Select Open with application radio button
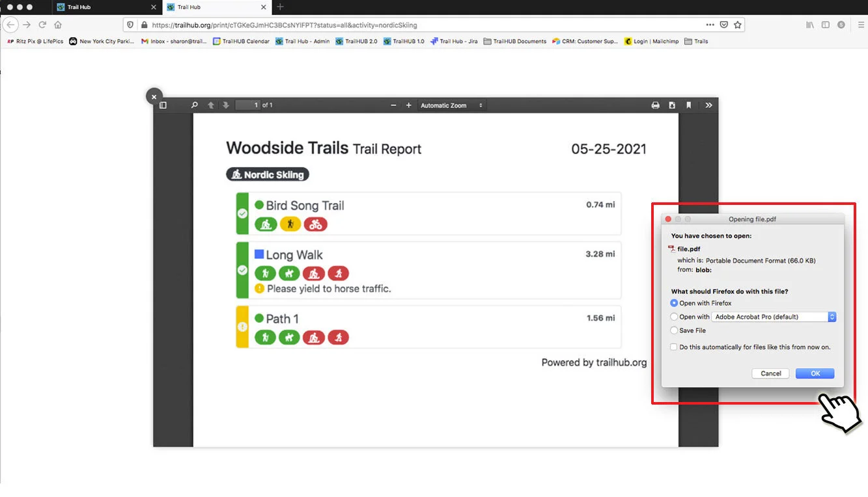Image resolution: width=868 pixels, height=497 pixels. tap(674, 317)
